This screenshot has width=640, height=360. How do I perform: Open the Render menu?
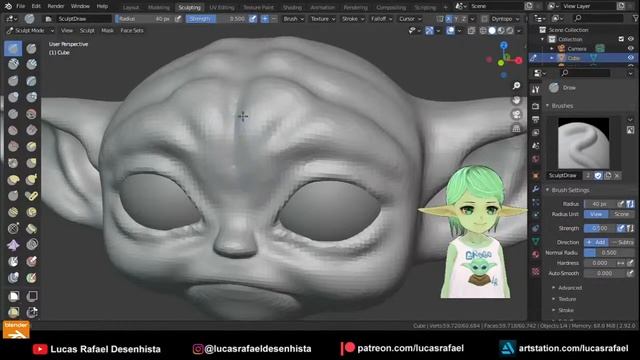pos(56,6)
